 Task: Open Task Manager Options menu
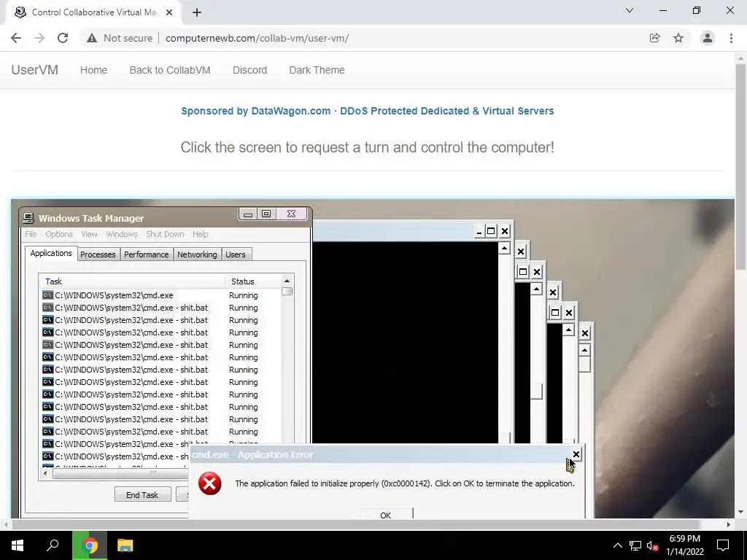click(59, 234)
